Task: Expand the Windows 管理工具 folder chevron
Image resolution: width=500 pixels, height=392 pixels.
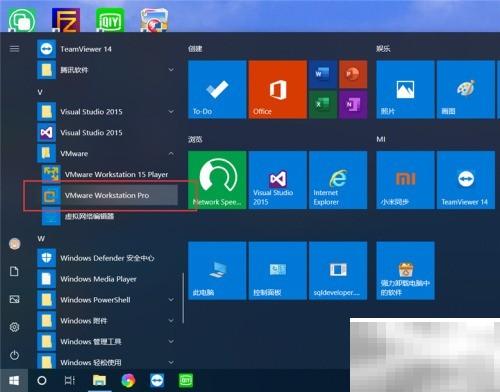Action: click(x=171, y=342)
